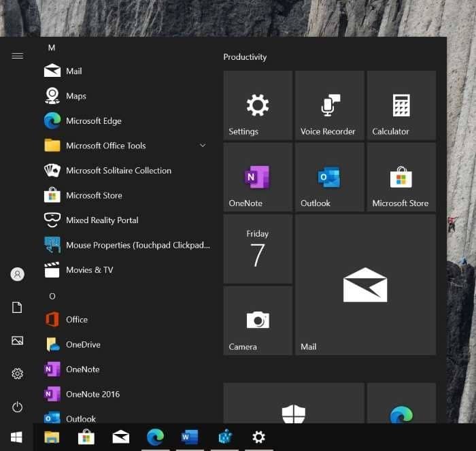Screen dimensions: 476x451
Task: Expand the Start menu hamburger button
Action: click(x=17, y=56)
